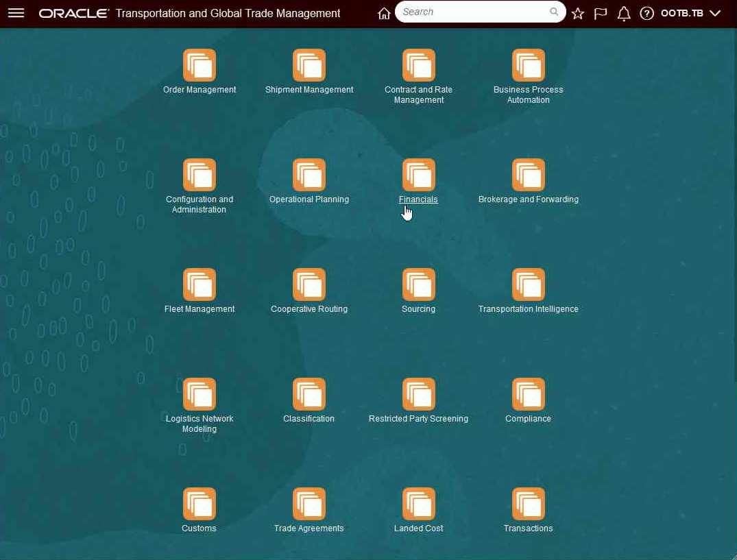Open Financials folder icon
The image size is (737, 560).
coord(418,175)
